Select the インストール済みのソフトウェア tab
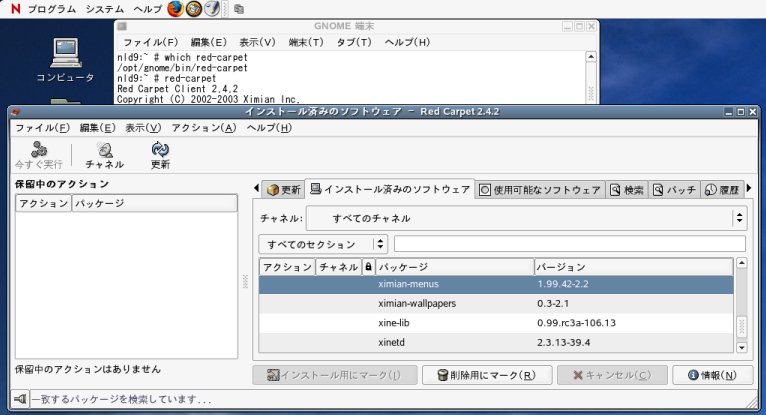Screen dimensions: 766x415 [x=390, y=188]
